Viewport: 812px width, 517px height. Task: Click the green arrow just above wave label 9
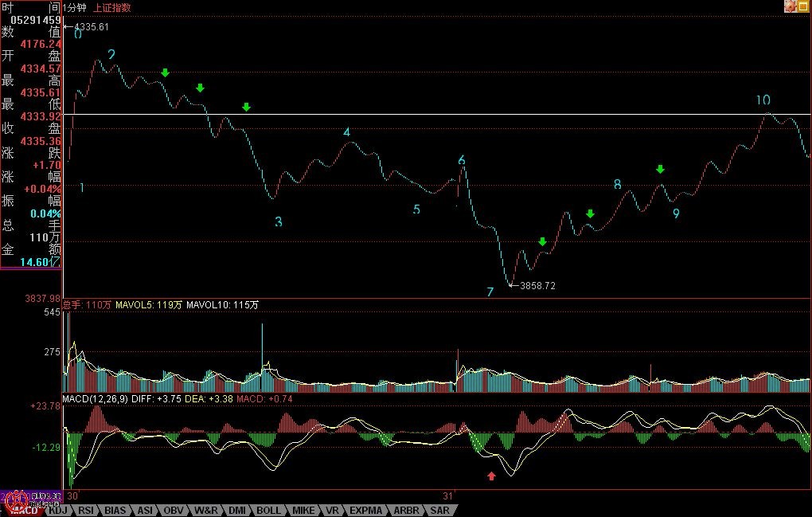pos(660,169)
